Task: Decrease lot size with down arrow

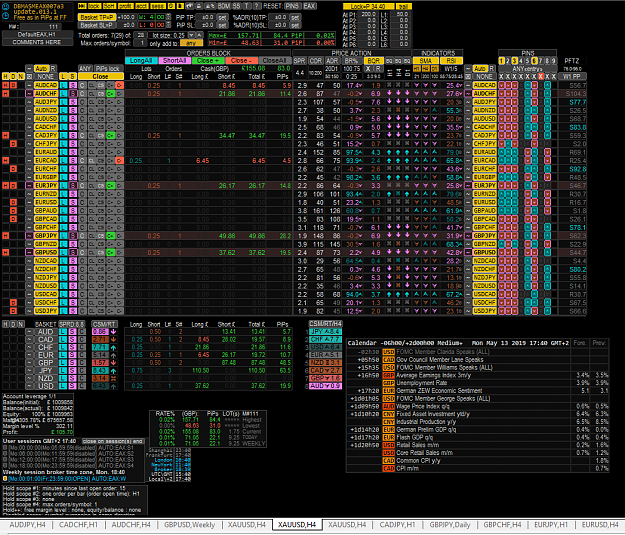Action: pyautogui.click(x=191, y=35)
